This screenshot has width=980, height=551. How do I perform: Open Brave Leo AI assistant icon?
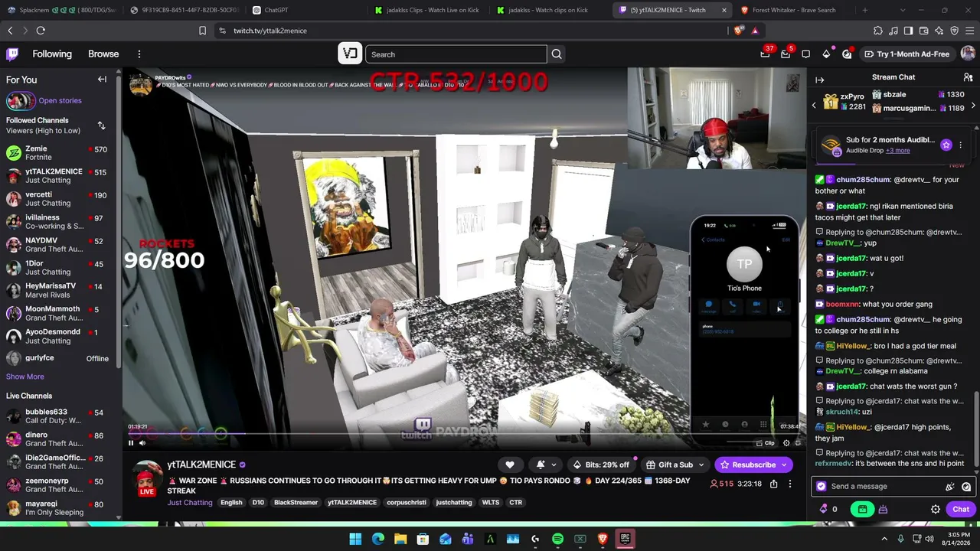tap(939, 31)
